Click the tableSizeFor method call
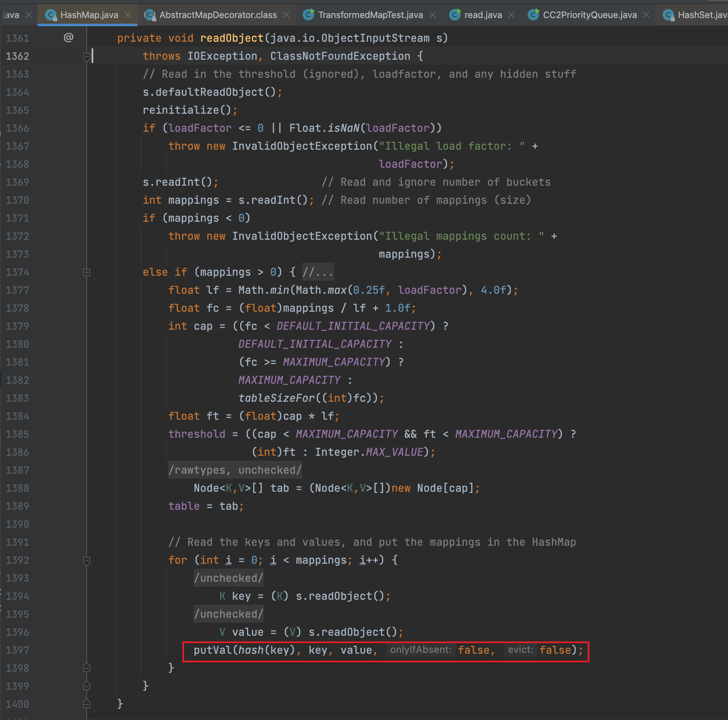Viewport: 728px width, 720px height. coord(276,398)
